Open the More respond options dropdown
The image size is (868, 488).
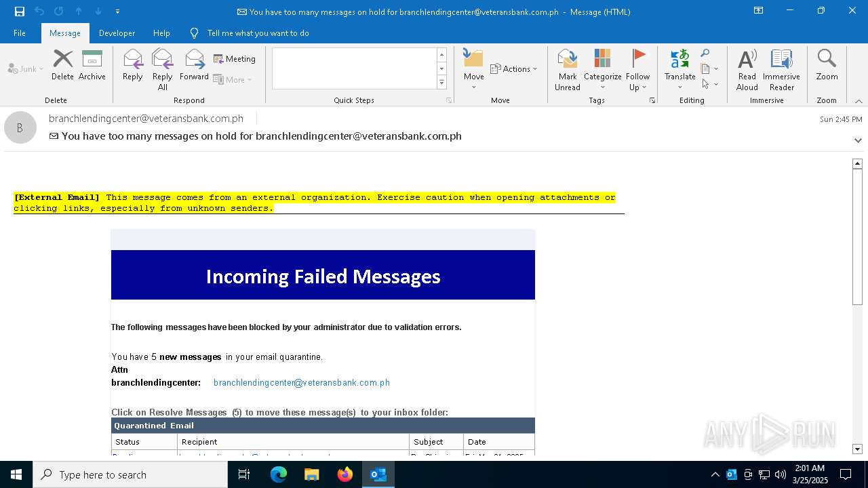tap(233, 79)
